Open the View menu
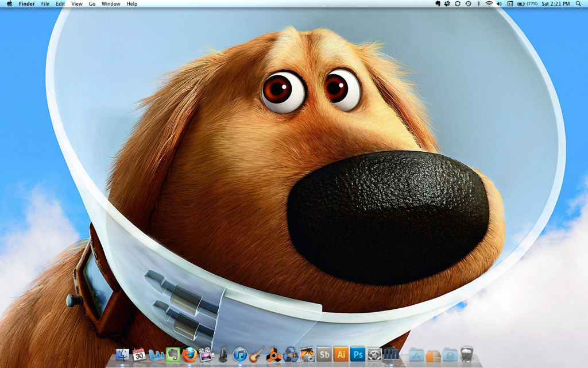The height and width of the screenshot is (368, 588). click(77, 4)
